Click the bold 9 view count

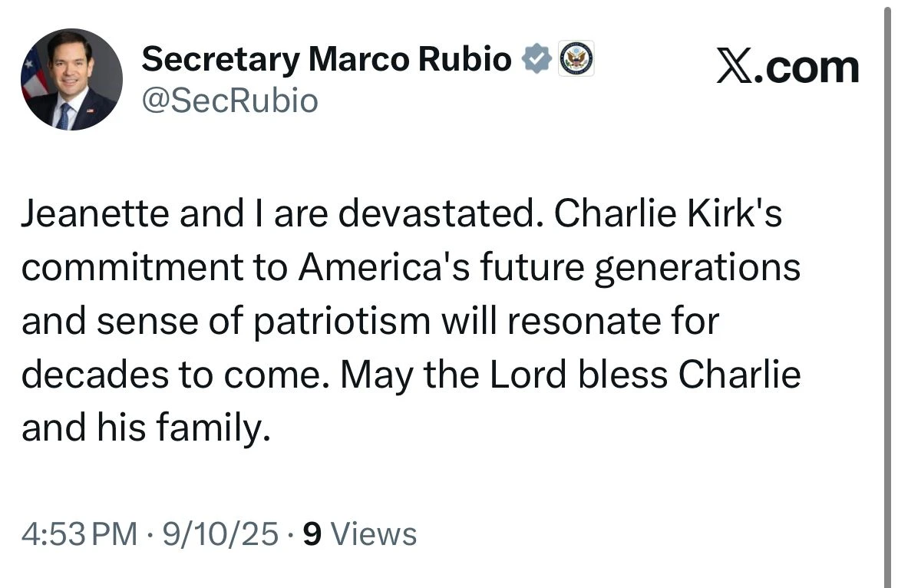pos(312,533)
